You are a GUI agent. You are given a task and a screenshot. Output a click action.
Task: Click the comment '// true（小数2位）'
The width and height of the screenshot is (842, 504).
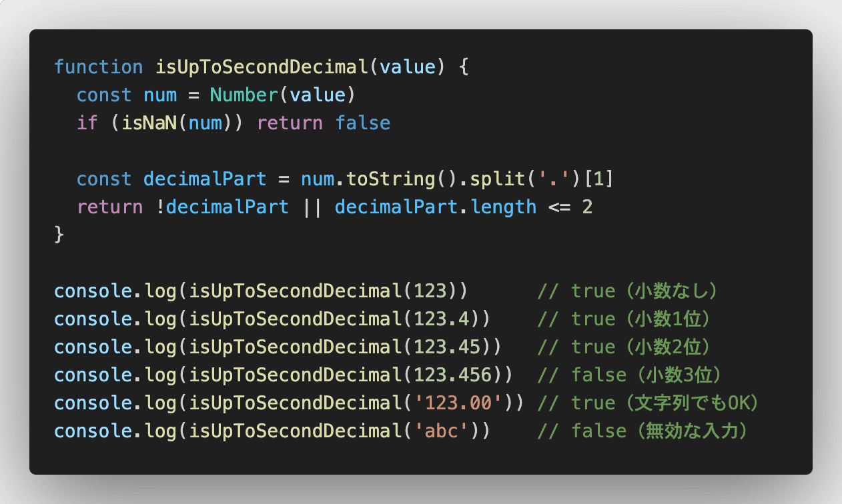point(625,347)
